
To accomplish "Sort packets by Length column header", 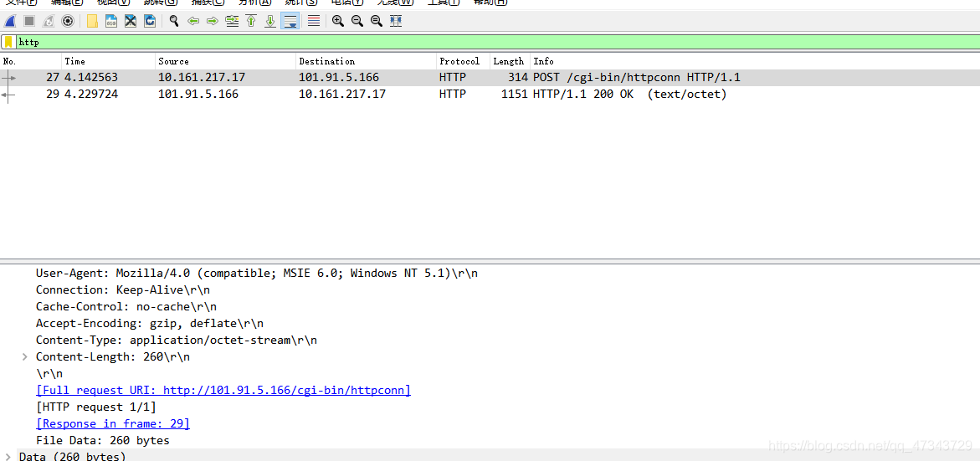I will point(510,61).
